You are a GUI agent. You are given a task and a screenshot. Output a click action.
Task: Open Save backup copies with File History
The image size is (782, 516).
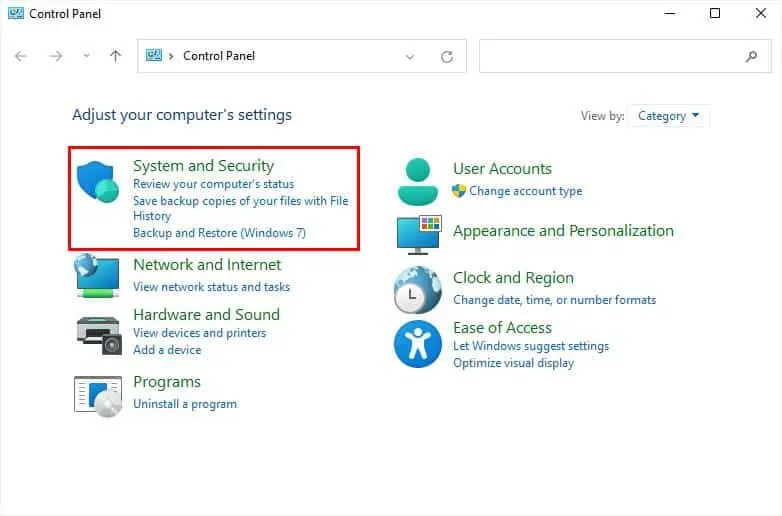pos(240,208)
